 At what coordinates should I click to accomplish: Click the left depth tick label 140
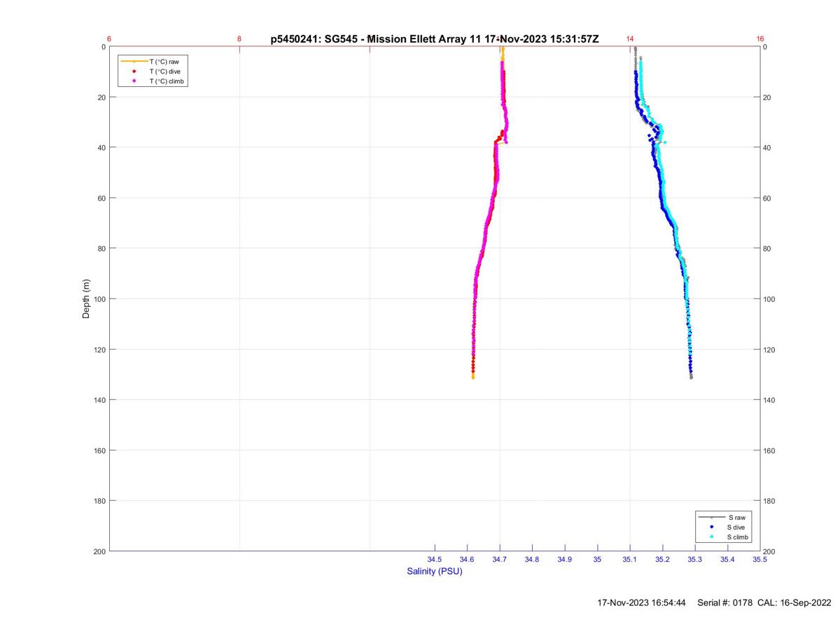[x=99, y=400]
